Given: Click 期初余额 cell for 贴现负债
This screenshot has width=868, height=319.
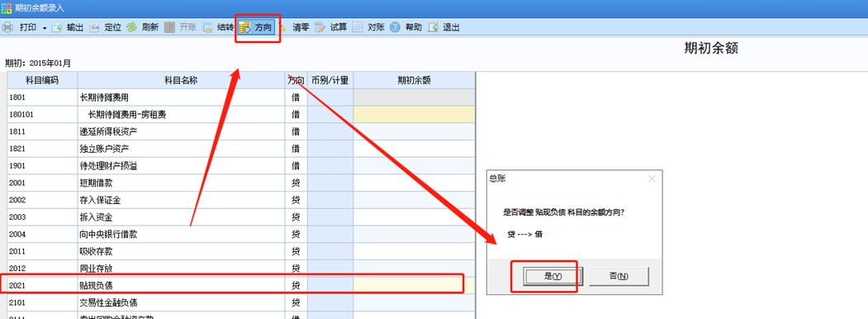Looking at the screenshot, I should 414,285.
